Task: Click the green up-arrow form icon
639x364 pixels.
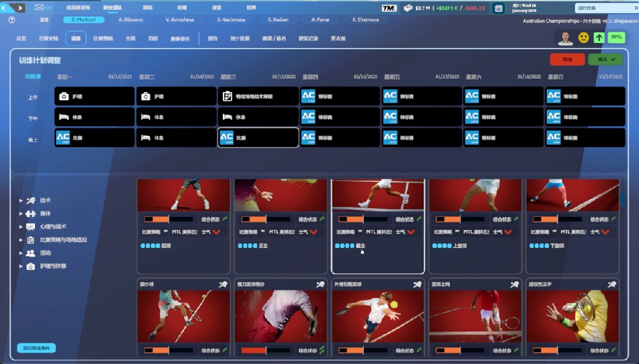Action: coord(599,37)
